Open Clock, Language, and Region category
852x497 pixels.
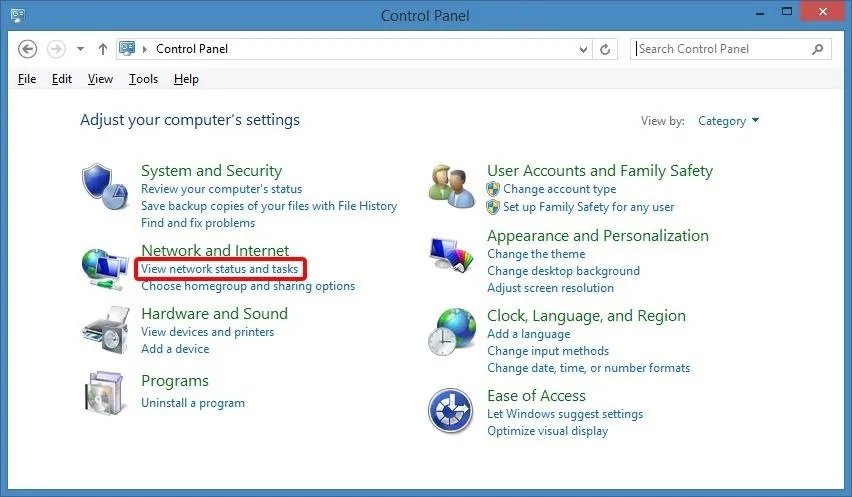pos(586,316)
